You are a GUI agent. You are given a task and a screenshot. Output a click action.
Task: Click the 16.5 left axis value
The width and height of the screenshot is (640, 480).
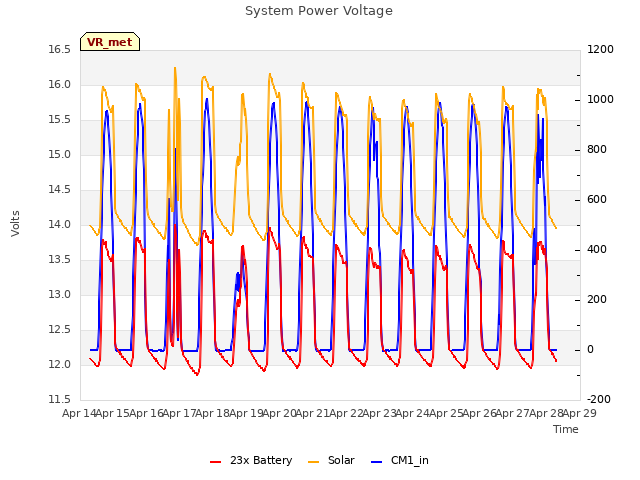tap(60, 50)
